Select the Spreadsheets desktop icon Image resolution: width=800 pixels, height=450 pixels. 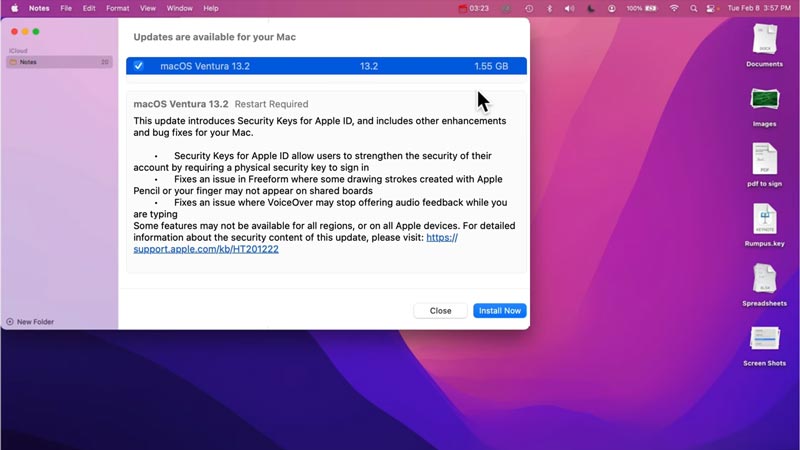coord(764,285)
